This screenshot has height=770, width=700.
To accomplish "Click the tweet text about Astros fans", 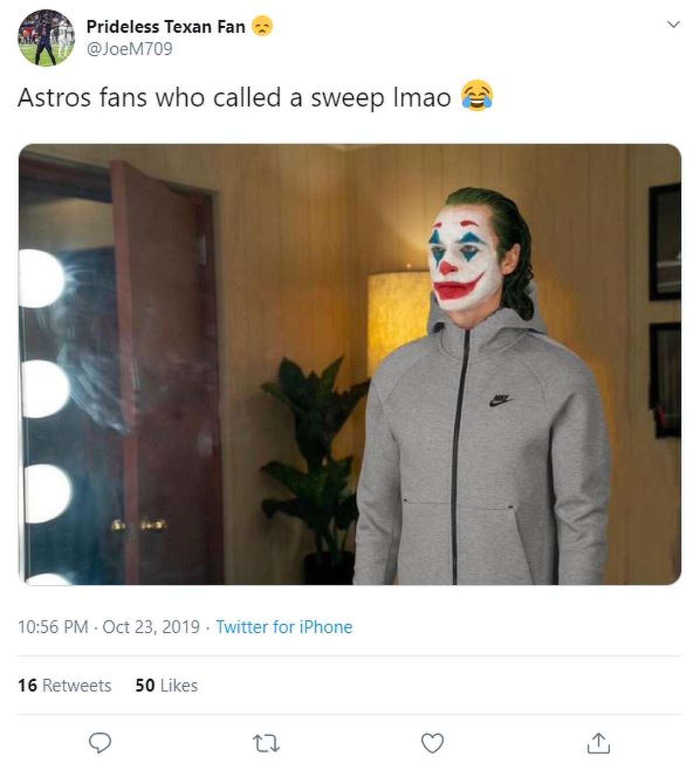I will 235,97.
